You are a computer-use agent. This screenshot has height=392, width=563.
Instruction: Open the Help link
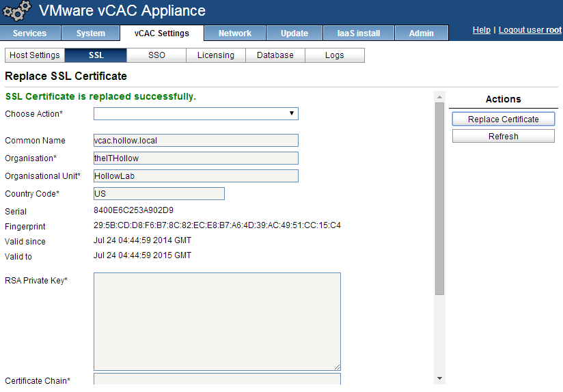point(481,30)
